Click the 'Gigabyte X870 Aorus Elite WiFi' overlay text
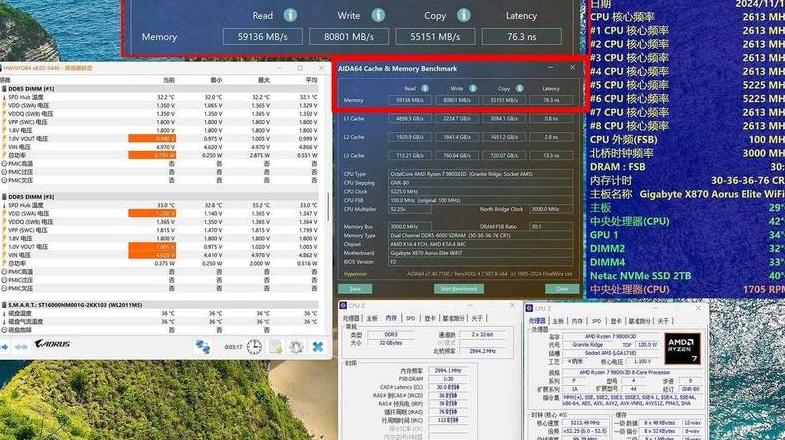The width and height of the screenshot is (785, 440). coord(711,194)
